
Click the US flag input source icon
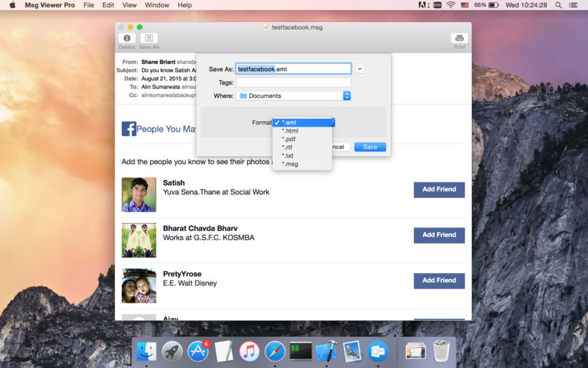[x=465, y=5]
